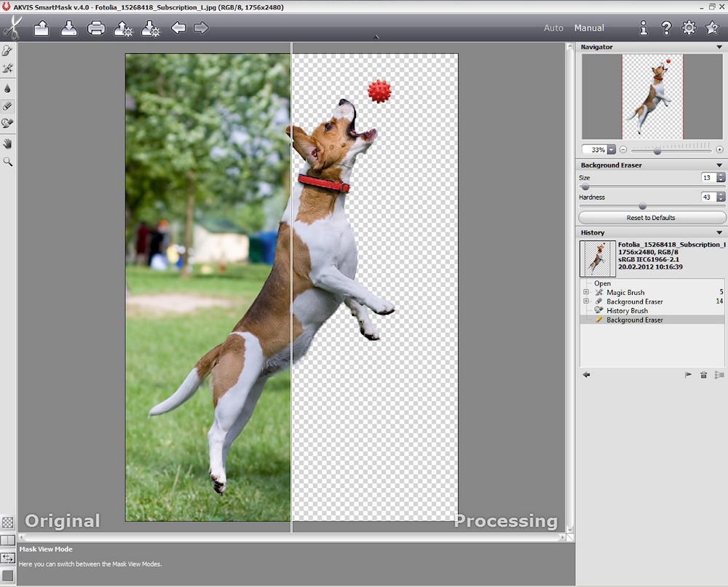Click the Open image icon in top toolbar

41,28
